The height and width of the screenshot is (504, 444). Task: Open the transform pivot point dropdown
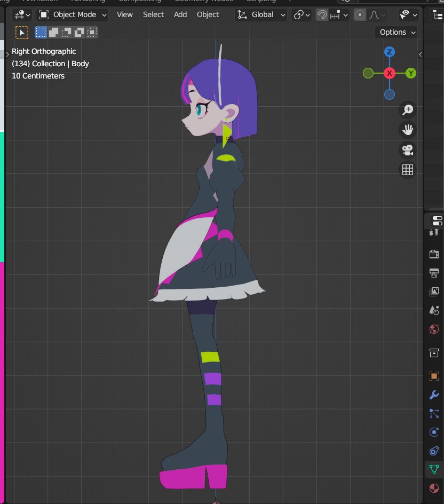(302, 14)
